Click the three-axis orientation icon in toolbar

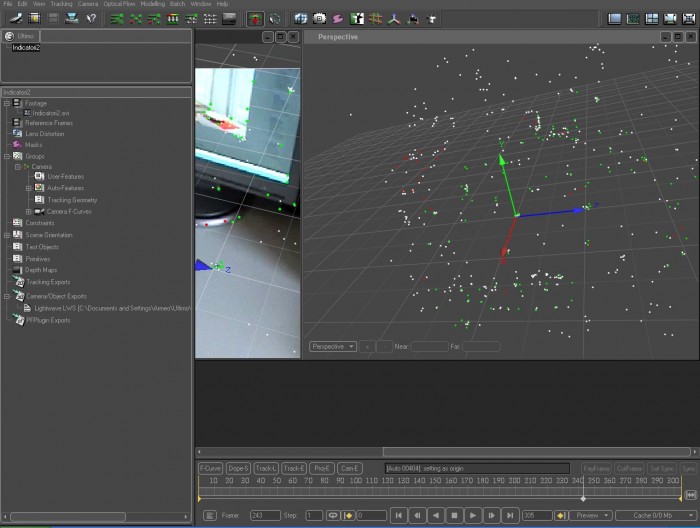394,19
